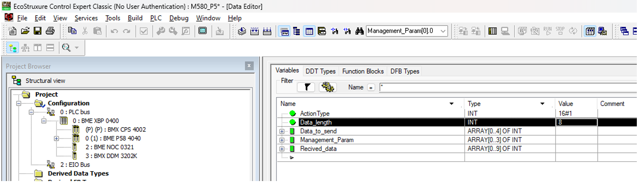Select the Variables tab
Viewport: 644px width, 186px height.
pyautogui.click(x=287, y=71)
